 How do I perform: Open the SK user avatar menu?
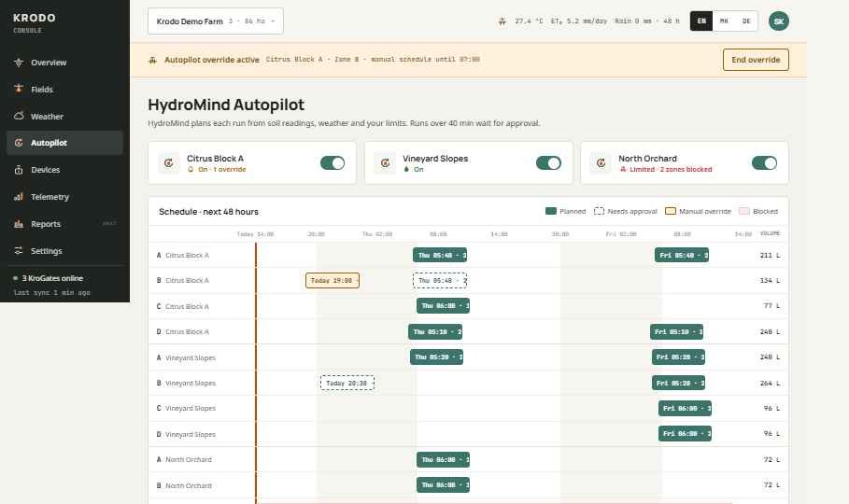779,21
